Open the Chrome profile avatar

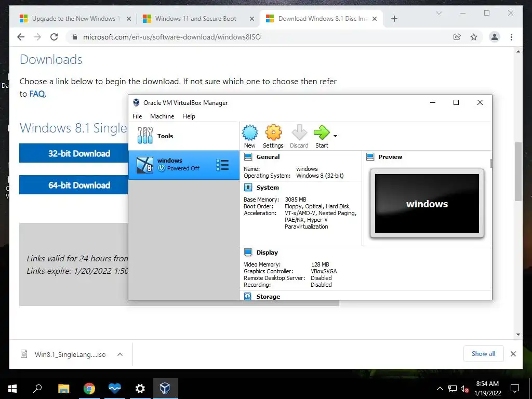click(x=495, y=37)
